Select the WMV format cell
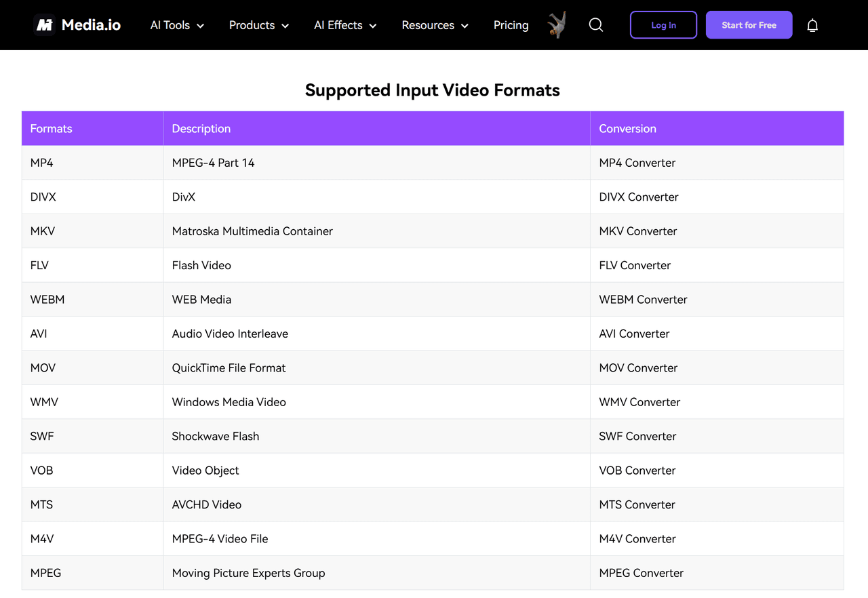 point(92,402)
